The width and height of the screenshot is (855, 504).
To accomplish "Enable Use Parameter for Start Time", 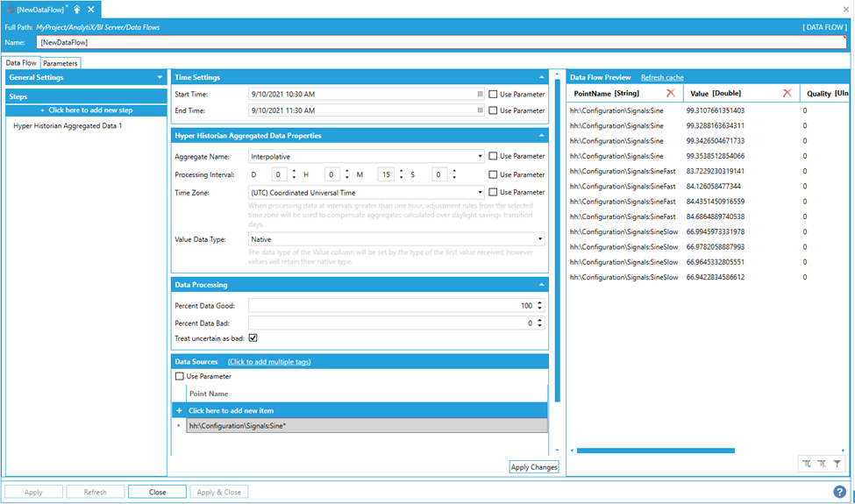I will (x=494, y=94).
